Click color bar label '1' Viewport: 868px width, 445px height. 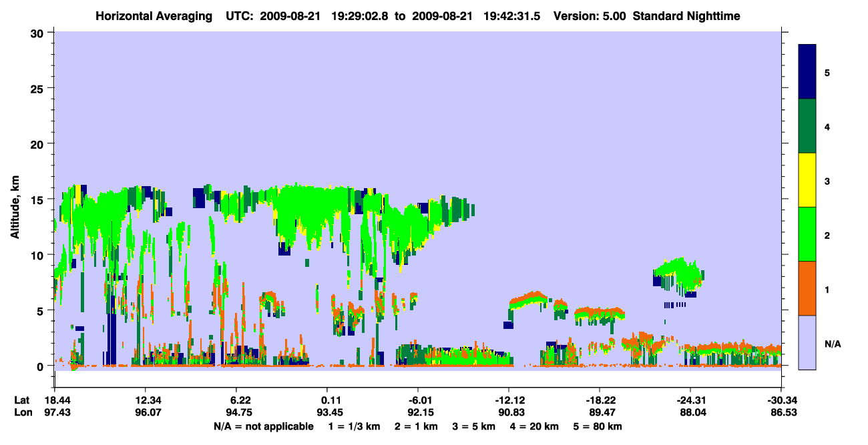(x=827, y=289)
